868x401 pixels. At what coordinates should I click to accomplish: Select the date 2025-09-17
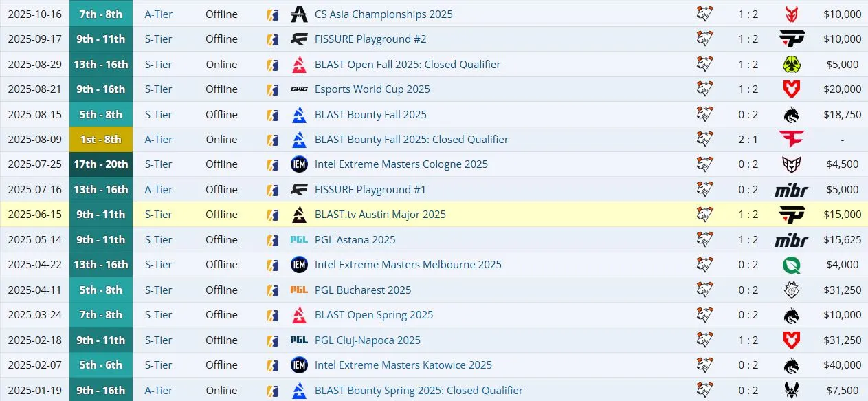point(34,39)
